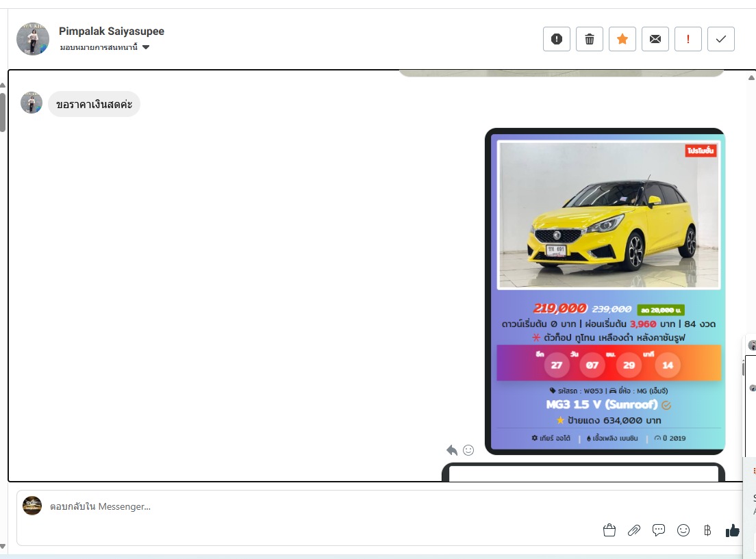Click the ป้ายแดง 634,000 บาท text

coord(614,420)
